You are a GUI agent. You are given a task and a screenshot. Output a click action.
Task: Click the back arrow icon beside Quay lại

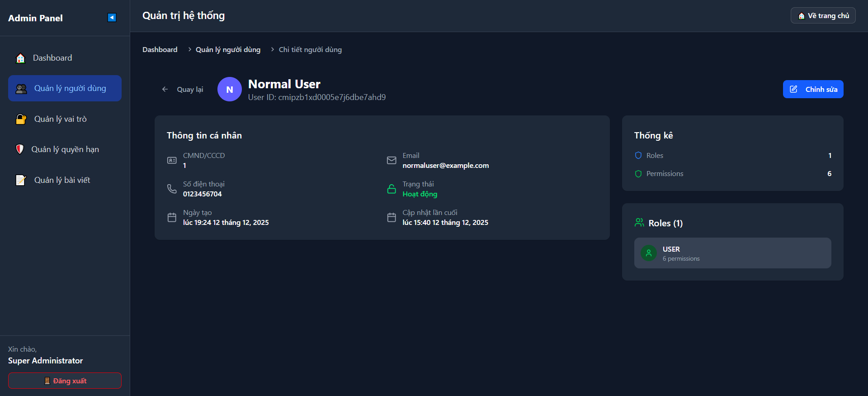[165, 90]
